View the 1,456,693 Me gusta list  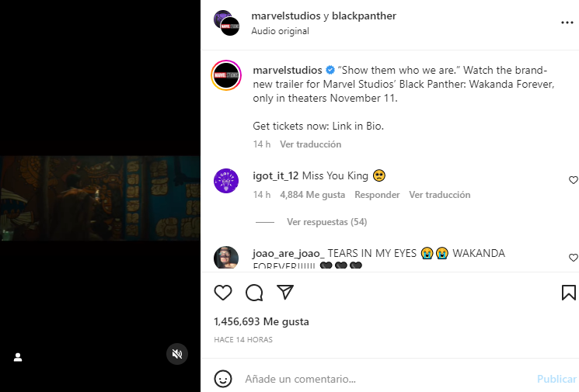click(x=261, y=321)
